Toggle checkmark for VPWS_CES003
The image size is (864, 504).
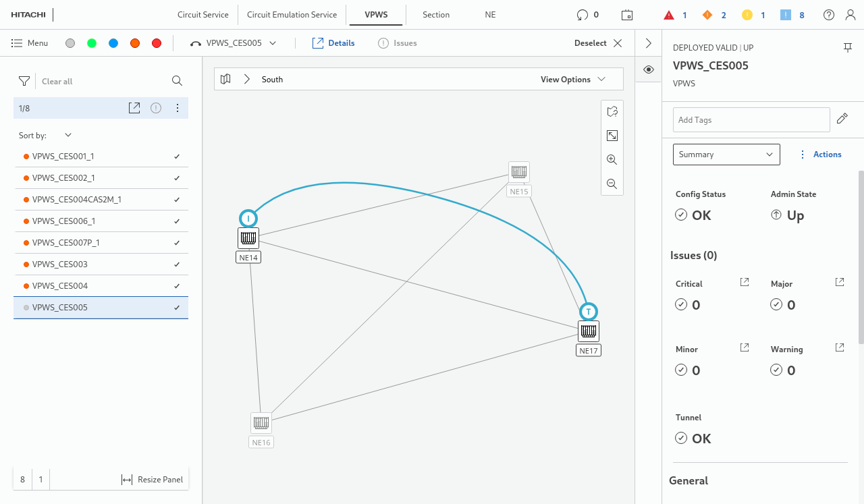177,264
